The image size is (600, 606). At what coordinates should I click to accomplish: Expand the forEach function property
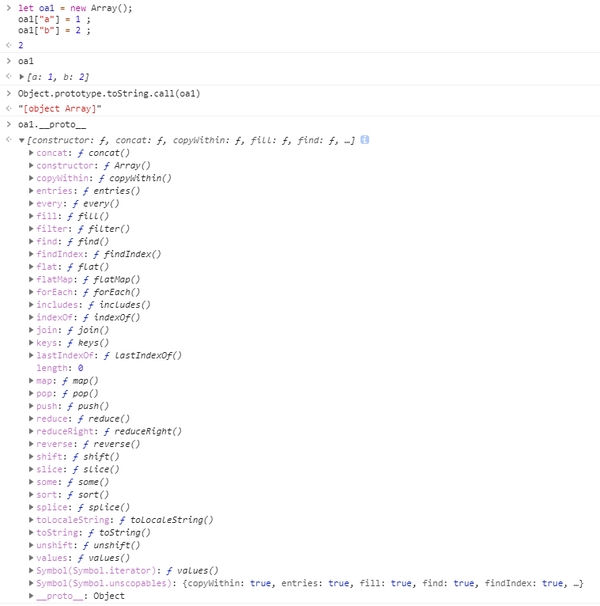pyautogui.click(x=31, y=292)
